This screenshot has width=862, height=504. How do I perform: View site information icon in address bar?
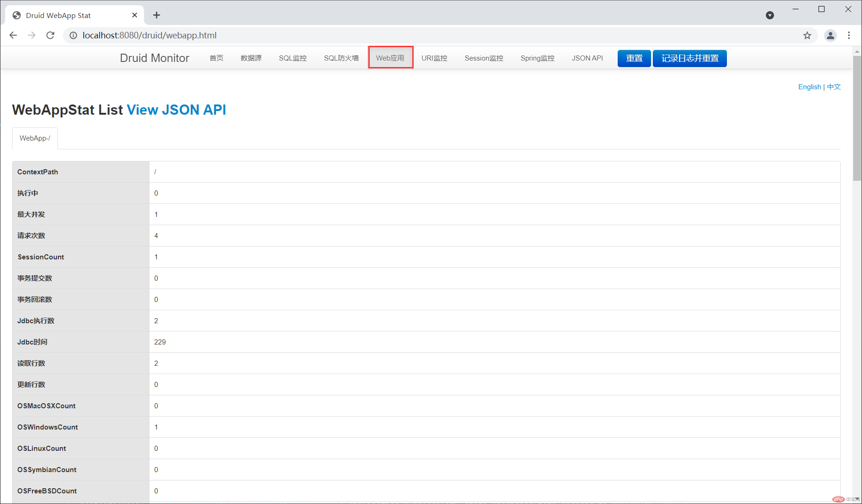click(x=73, y=36)
